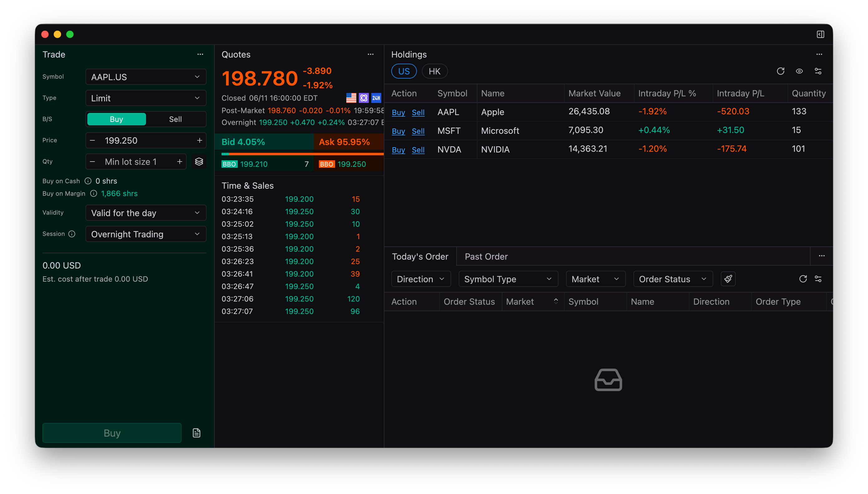Open the Quotes panel more options
This screenshot has width=868, height=494.
point(371,54)
